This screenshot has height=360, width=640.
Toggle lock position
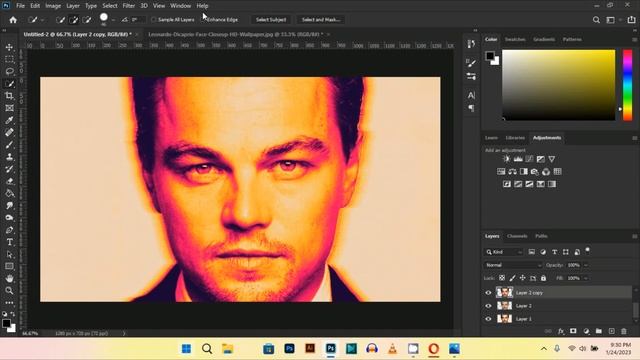point(522,278)
